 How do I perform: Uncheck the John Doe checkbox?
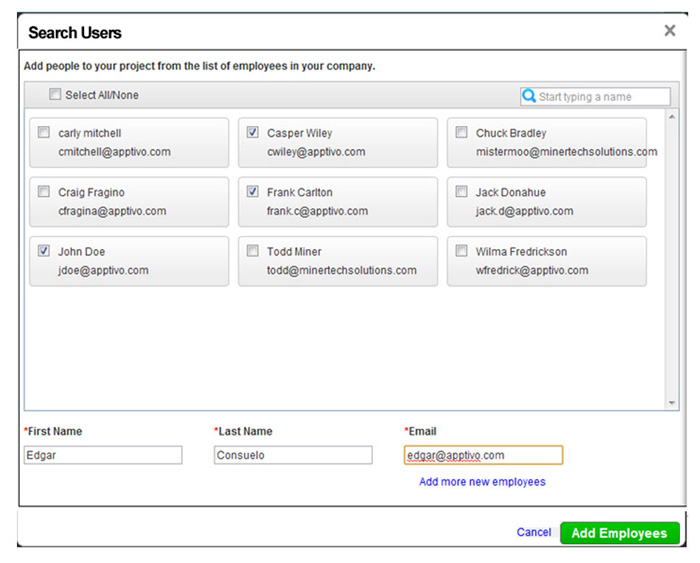[44, 251]
